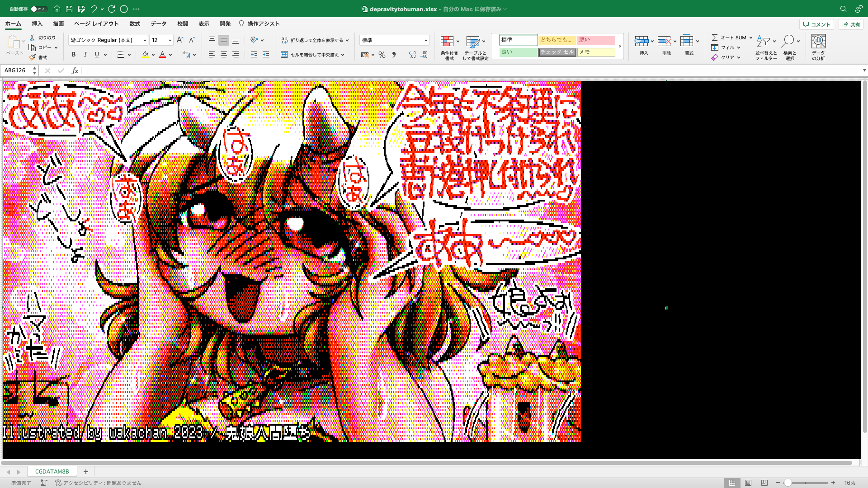The height and width of the screenshot is (488, 868).
Task: Open the 数式 (Formulas) ribbon tab
Action: [135, 23]
